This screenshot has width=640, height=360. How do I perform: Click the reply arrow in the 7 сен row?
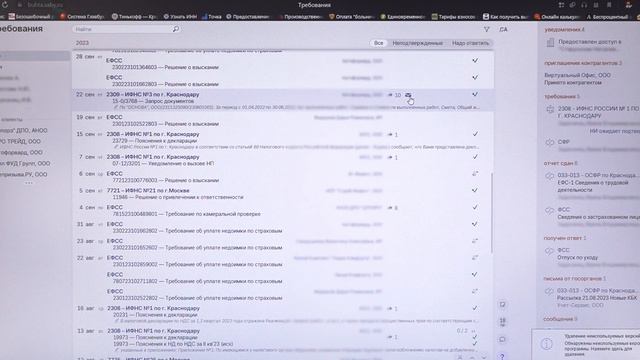(392, 157)
